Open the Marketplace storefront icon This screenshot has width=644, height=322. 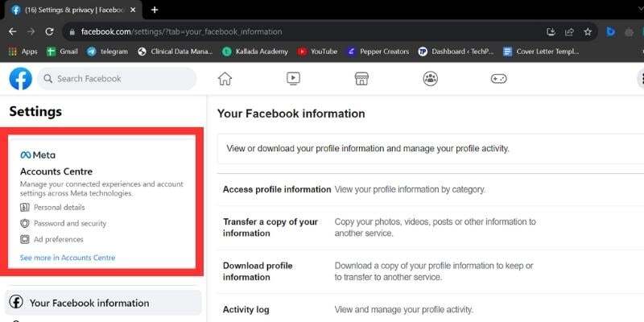[361, 78]
